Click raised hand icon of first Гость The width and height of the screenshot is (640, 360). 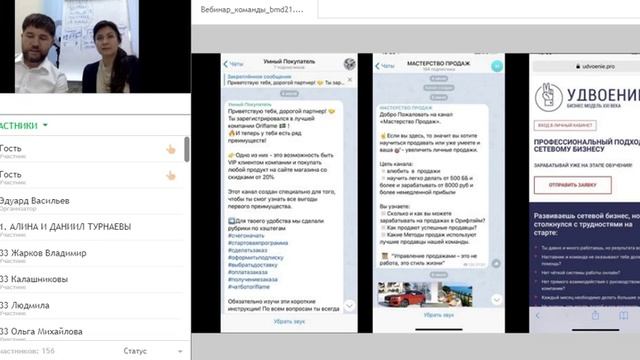pos(171,150)
